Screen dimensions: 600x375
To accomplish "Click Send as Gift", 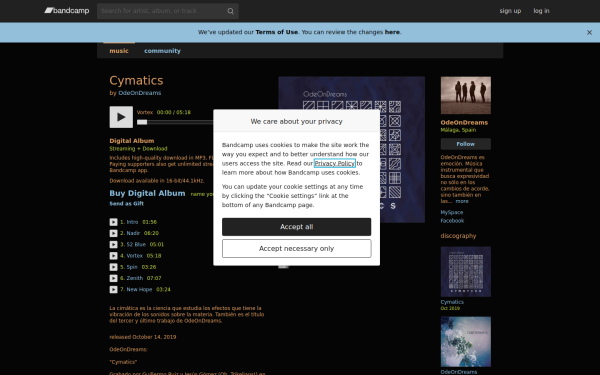I will click(127, 204).
